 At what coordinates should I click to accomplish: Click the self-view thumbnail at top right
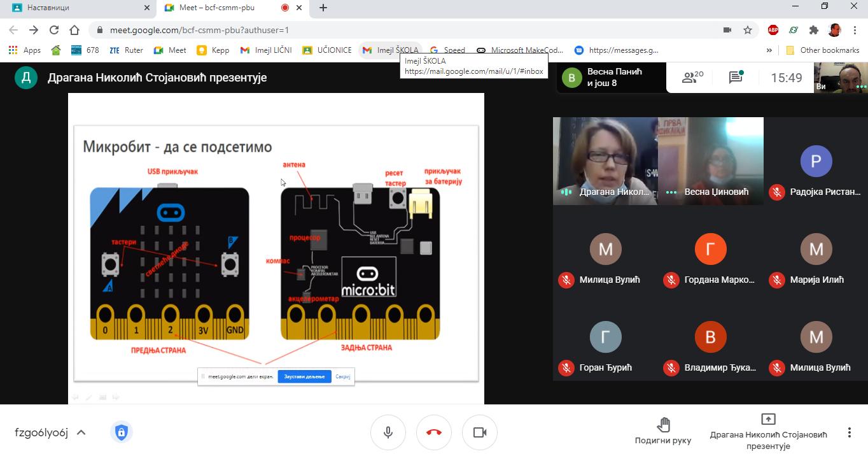(x=841, y=78)
